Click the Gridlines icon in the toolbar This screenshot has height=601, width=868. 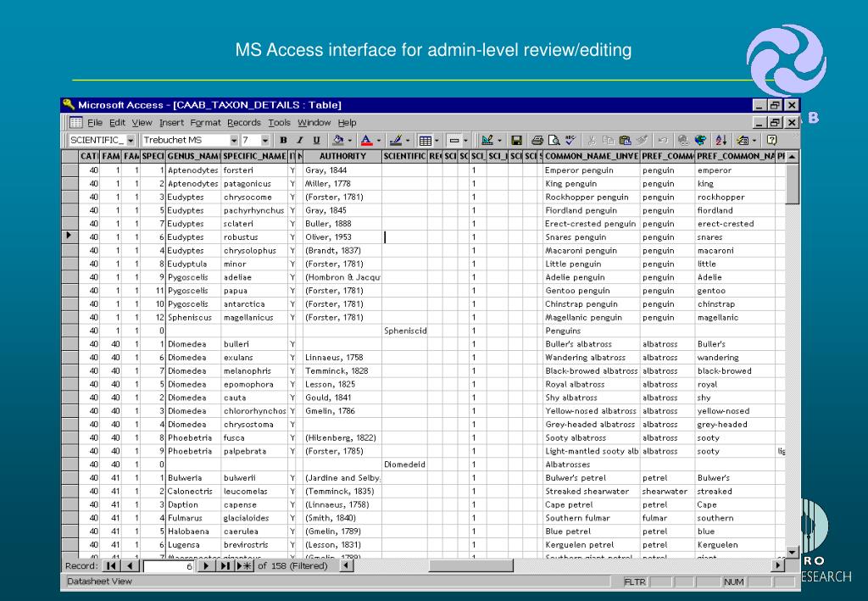click(x=425, y=140)
